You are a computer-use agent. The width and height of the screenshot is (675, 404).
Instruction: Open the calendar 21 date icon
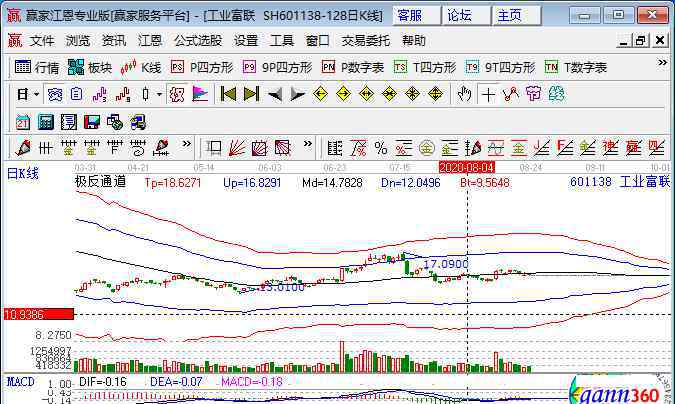(22, 123)
